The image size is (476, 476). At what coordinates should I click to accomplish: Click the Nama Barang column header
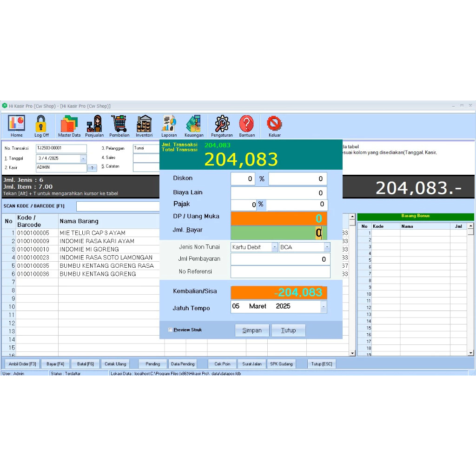click(x=109, y=221)
